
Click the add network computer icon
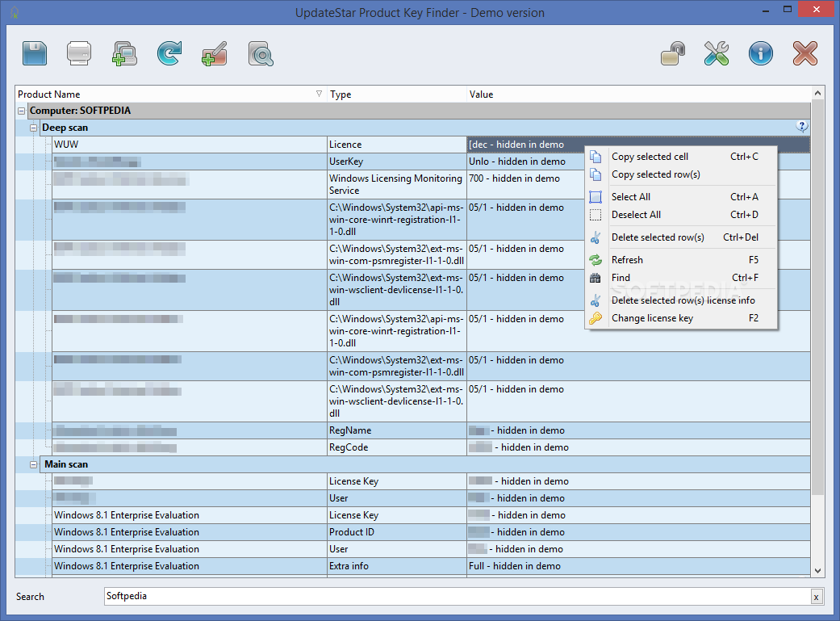[x=124, y=53]
